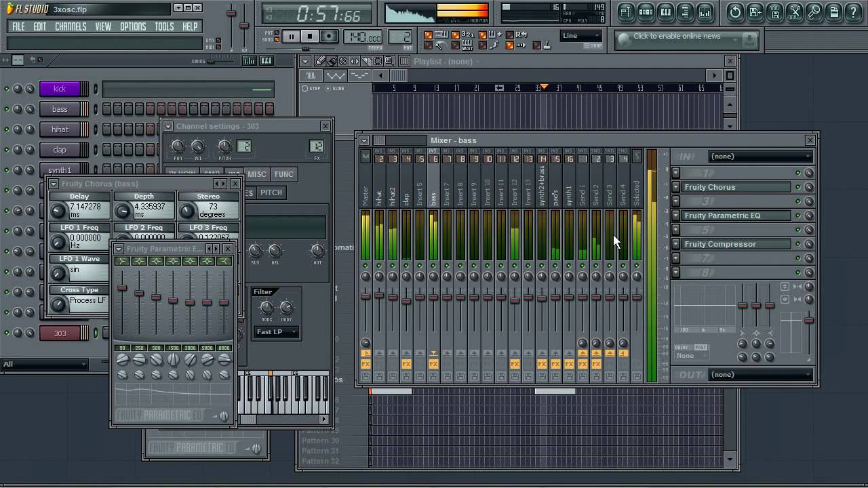Screen dimensions: 868x488
Task: Open keyboard editor in step sequencer
Action: point(266,61)
